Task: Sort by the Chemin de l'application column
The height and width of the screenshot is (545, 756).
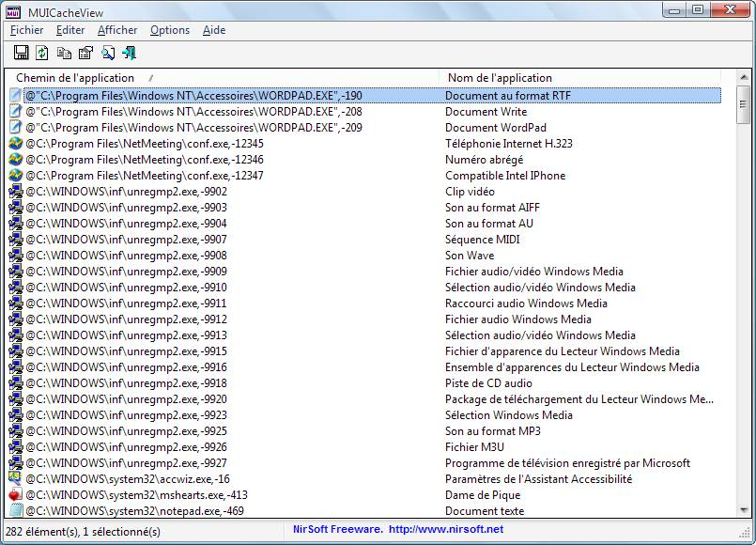Action: pos(222,78)
